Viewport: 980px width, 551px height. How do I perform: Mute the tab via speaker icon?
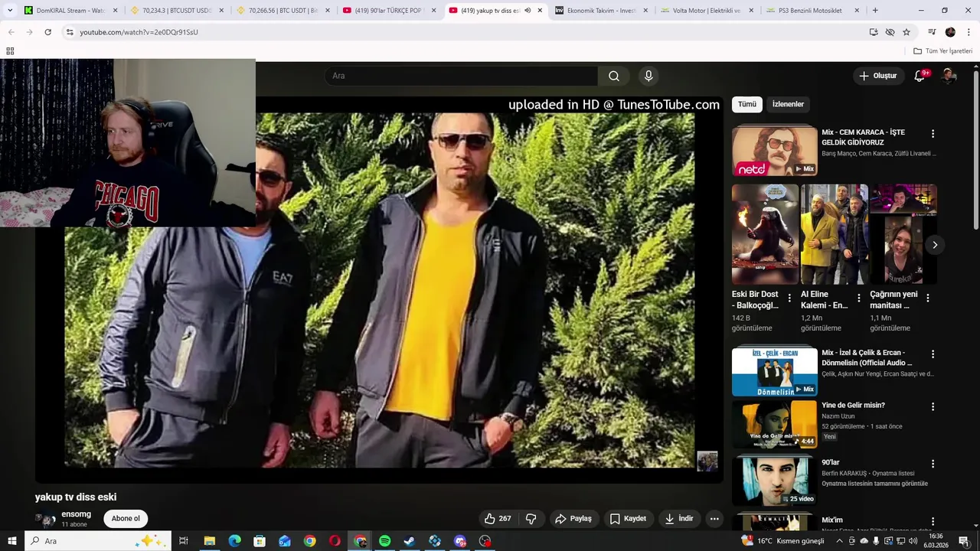pos(528,11)
